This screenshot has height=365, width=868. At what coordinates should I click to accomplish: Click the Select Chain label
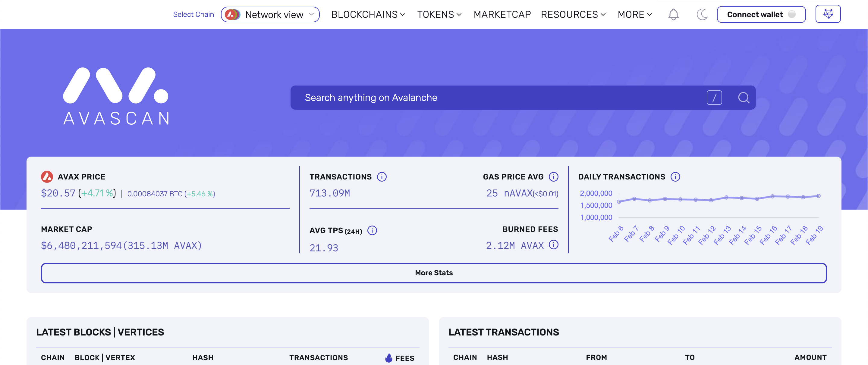pos(193,14)
